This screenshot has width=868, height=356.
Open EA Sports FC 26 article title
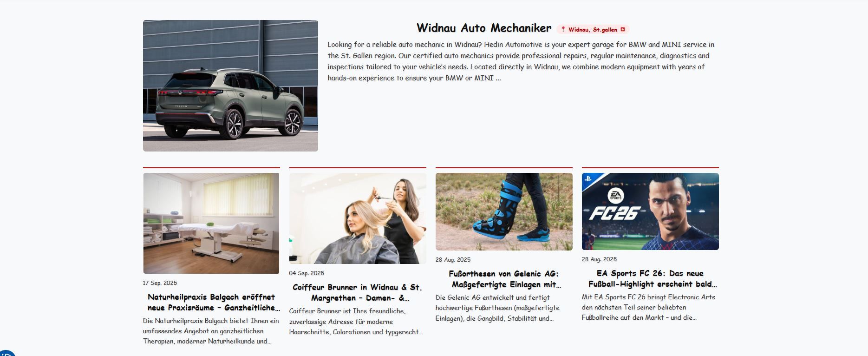(x=650, y=278)
